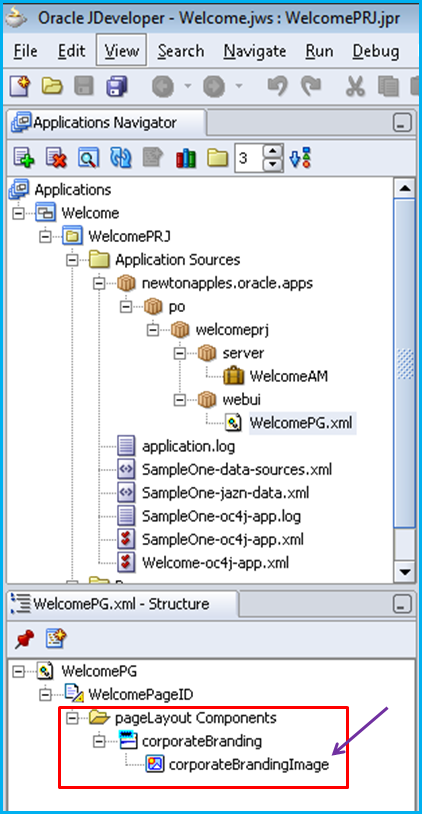422x814 pixels.
Task: Click the red X remove icon in navigator
Action: 56,158
